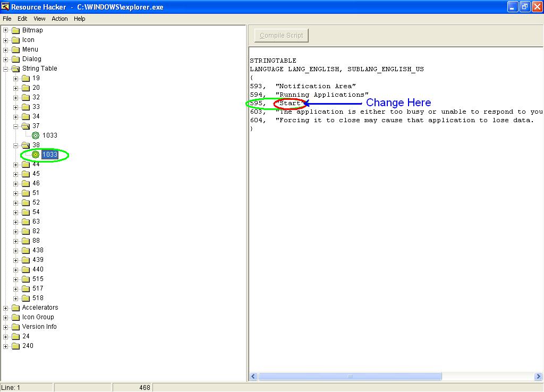The width and height of the screenshot is (544, 392).
Task: Expand string table folder 19
Action: pyautogui.click(x=15, y=79)
